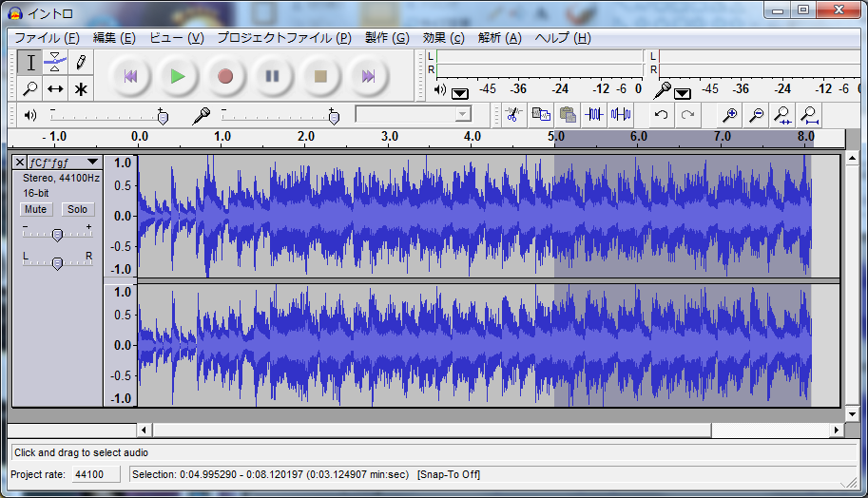Select the Time Shift tool

point(55,89)
